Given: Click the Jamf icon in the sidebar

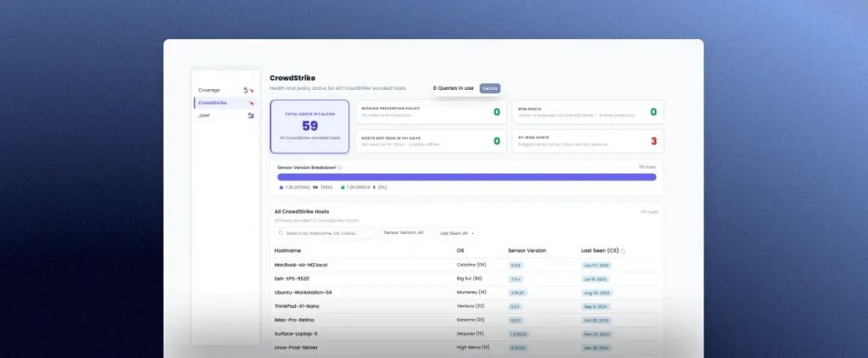Looking at the screenshot, I should pos(251,115).
